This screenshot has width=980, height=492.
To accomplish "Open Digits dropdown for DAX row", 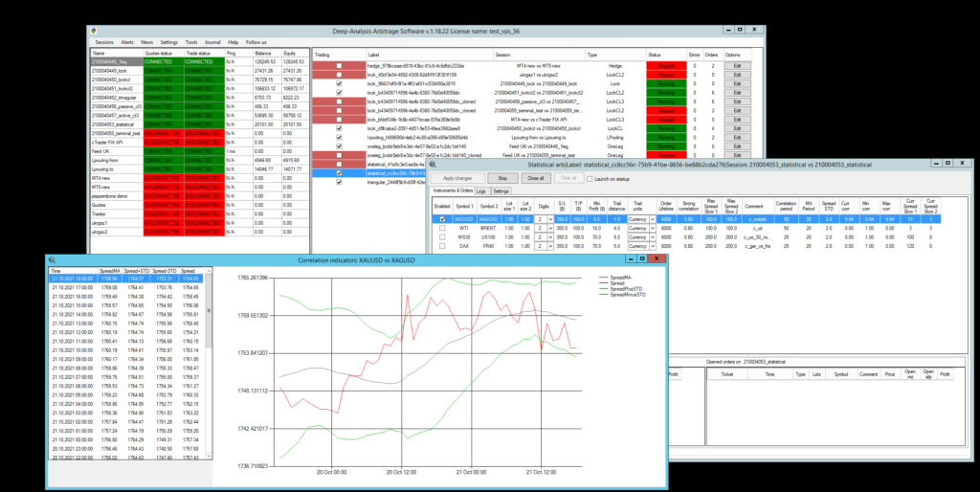I will [x=550, y=246].
